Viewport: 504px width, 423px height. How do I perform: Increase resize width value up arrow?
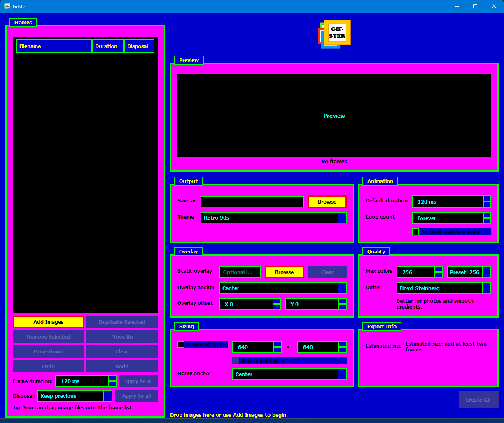pyautogui.click(x=278, y=344)
